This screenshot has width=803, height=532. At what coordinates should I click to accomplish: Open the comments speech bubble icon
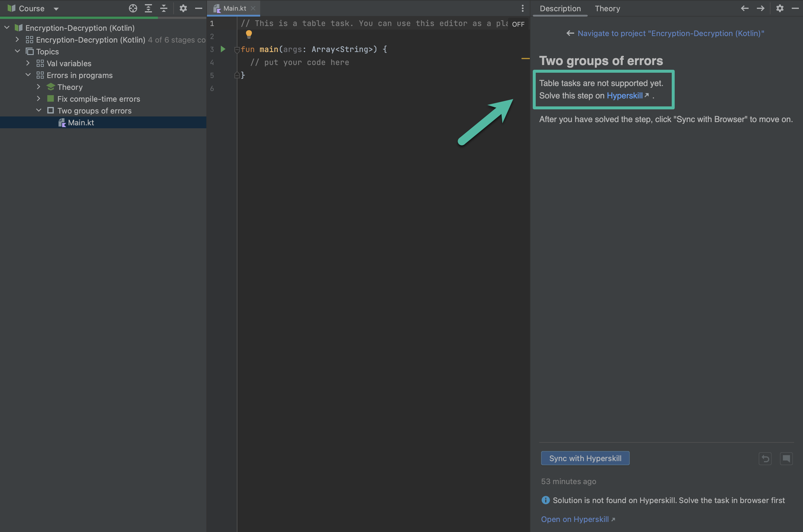click(x=786, y=459)
